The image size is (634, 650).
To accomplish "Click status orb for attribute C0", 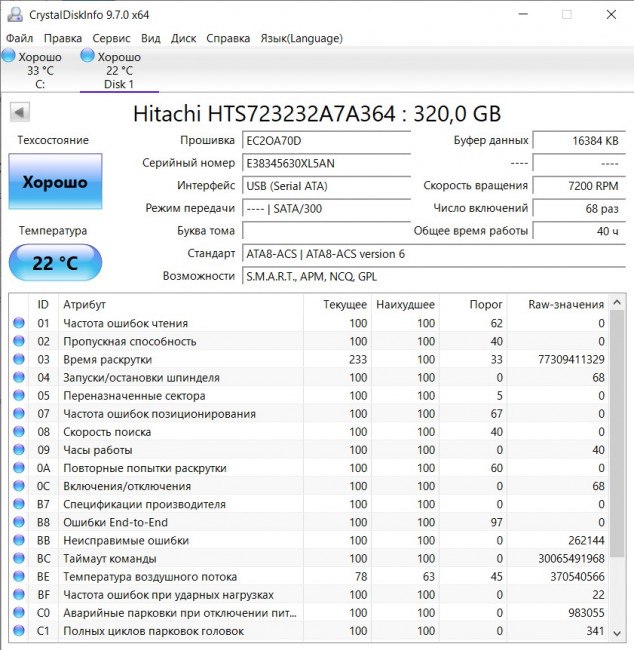I will click(x=19, y=612).
